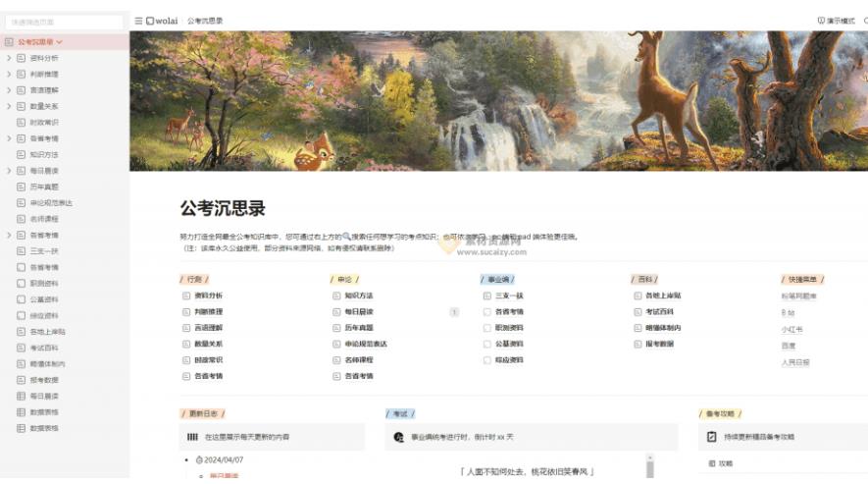Follow the 粉笔网题库 quick menu link
Screen dimensions: 868x484
pos(798,296)
